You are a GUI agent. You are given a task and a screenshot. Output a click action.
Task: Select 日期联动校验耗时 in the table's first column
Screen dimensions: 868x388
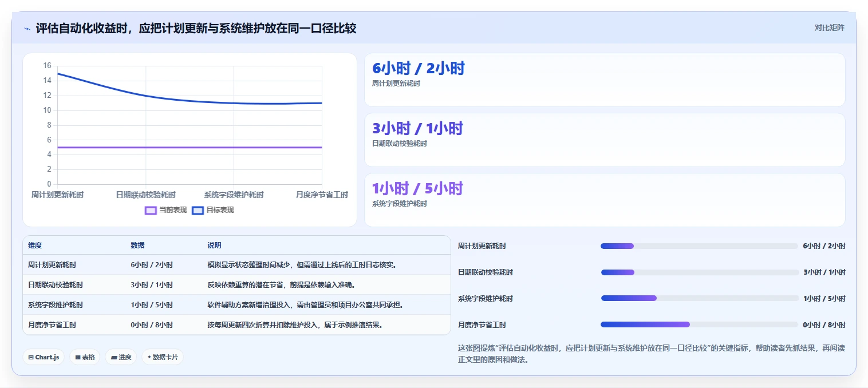(x=56, y=285)
